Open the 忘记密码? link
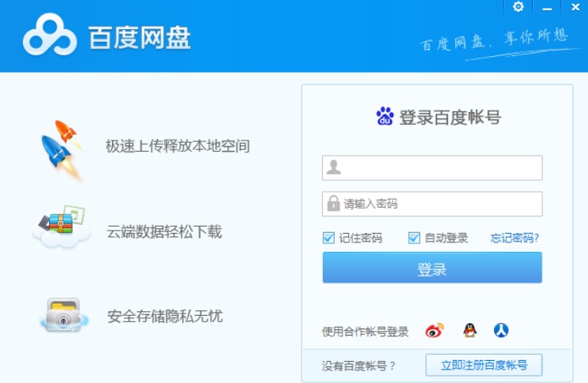Screen dimensions: 588x383 [x=515, y=238]
